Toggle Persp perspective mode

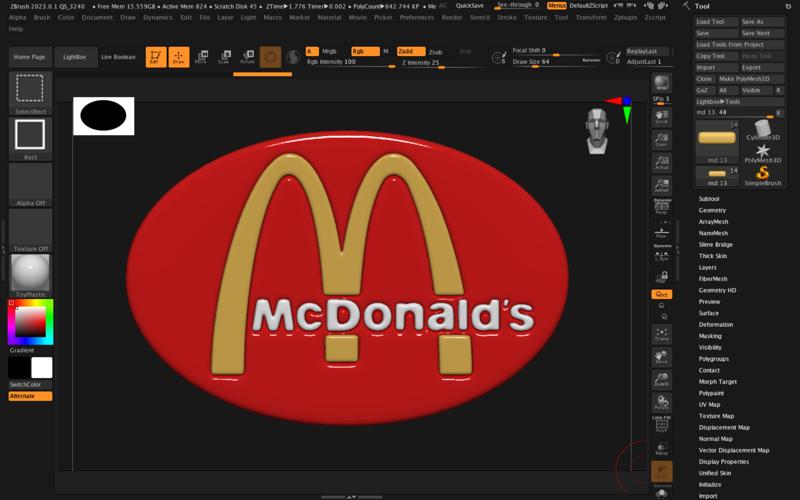tap(661, 206)
